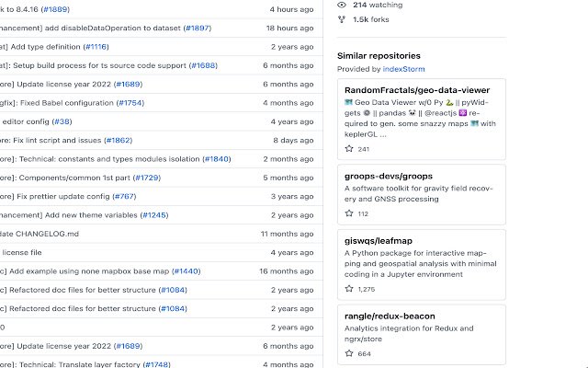The width and height of the screenshot is (588, 368).
Task: Click star icon on leafmap card
Action: 349,289
